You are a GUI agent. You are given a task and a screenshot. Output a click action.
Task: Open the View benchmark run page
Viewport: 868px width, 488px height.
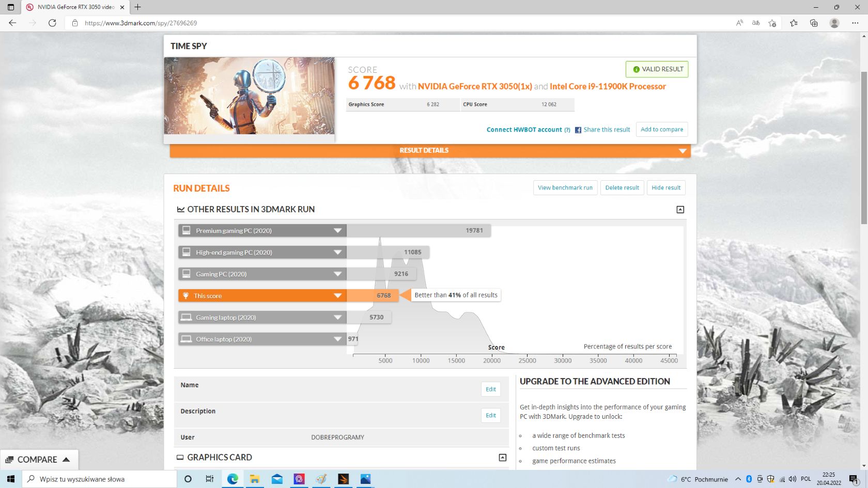[x=565, y=187]
